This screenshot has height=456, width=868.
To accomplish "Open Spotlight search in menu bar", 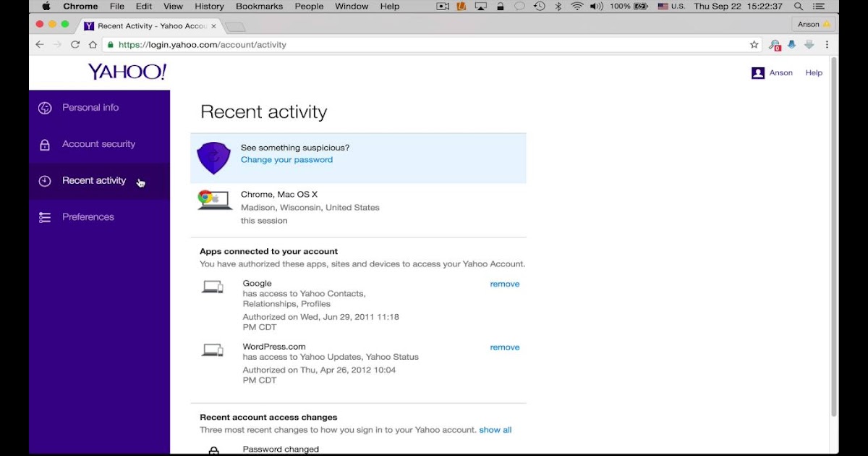I will (799, 7).
